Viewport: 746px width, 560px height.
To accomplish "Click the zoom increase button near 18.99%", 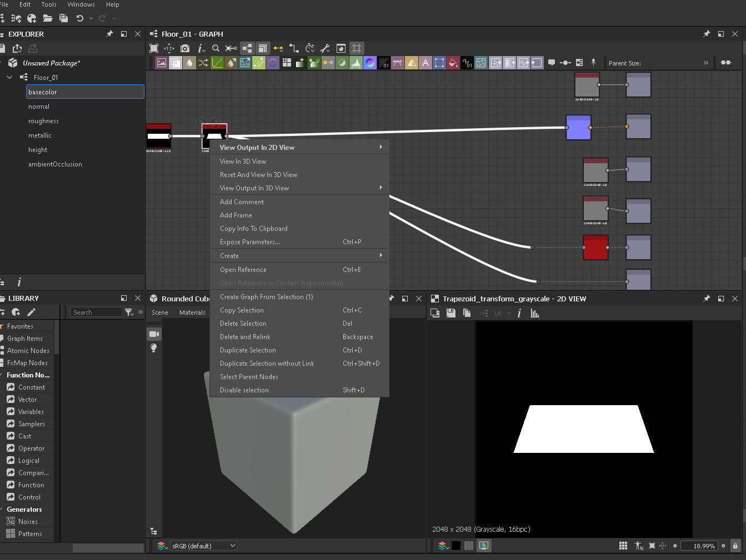I will coord(723,546).
